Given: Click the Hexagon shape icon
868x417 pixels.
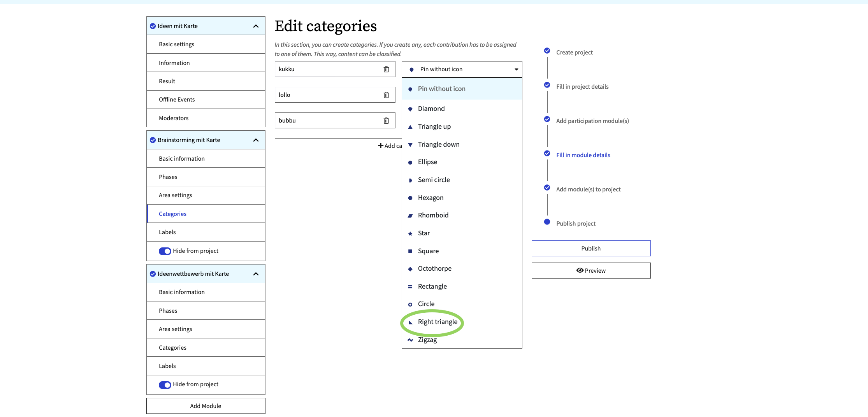Looking at the screenshot, I should point(410,198).
